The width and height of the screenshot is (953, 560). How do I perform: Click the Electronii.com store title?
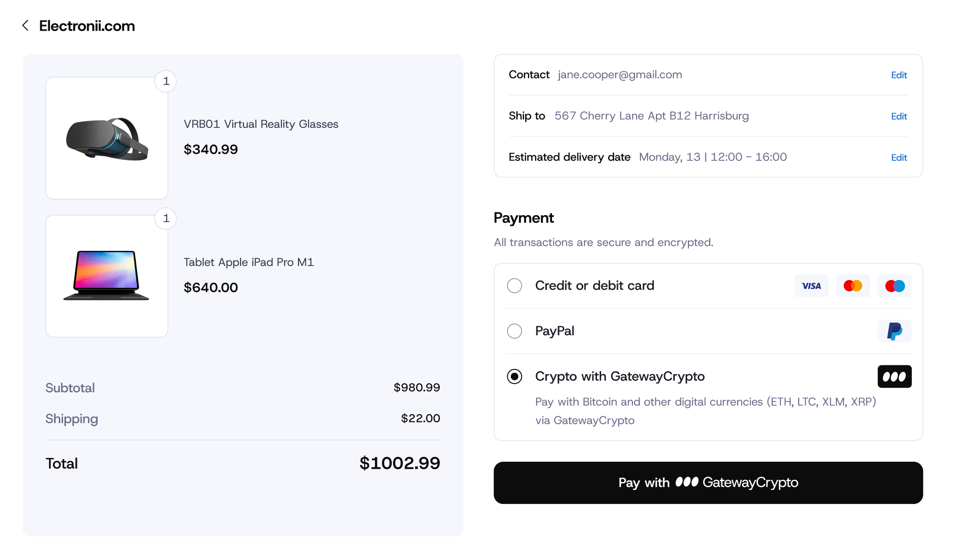[x=87, y=26]
